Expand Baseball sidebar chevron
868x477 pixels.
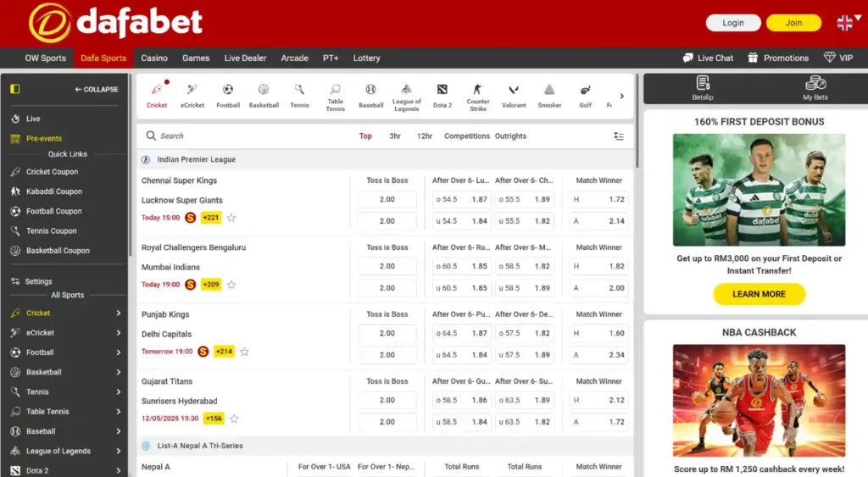(119, 431)
